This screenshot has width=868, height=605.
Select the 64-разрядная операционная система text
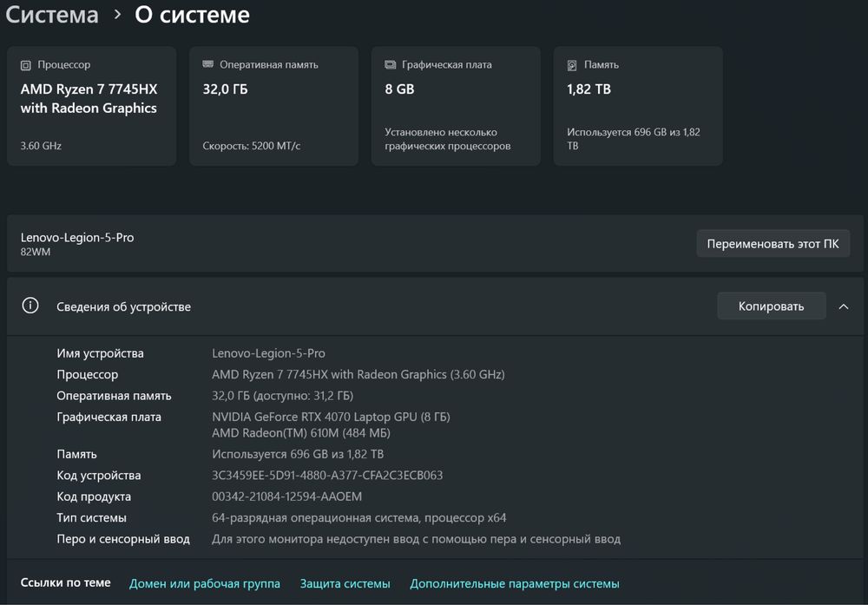(358, 518)
